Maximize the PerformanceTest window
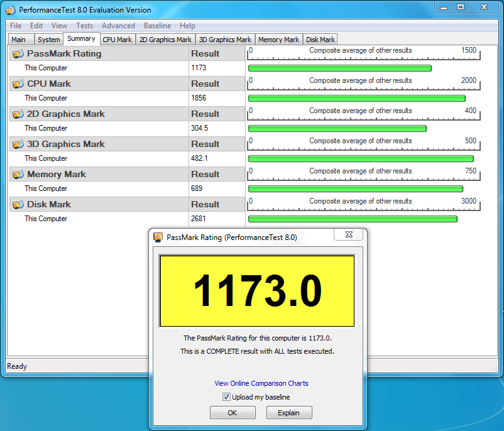The height and width of the screenshot is (431, 504). (461, 7)
